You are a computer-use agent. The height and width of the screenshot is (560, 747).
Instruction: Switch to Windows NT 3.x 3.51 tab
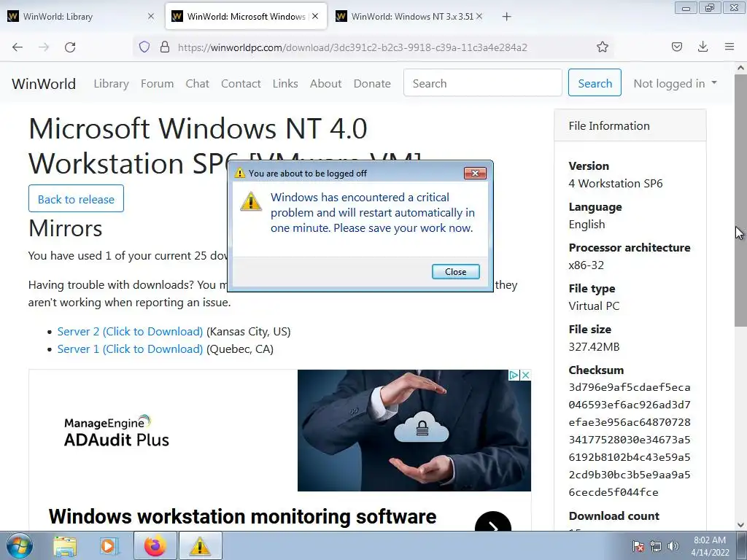click(410, 16)
